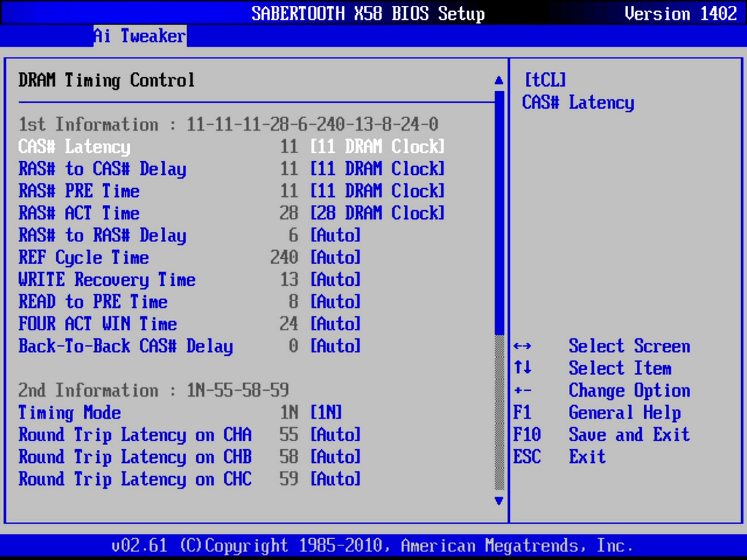Open Back-To-Back CAS# Delay [Auto] option
747x560 pixels.
pyautogui.click(x=336, y=346)
